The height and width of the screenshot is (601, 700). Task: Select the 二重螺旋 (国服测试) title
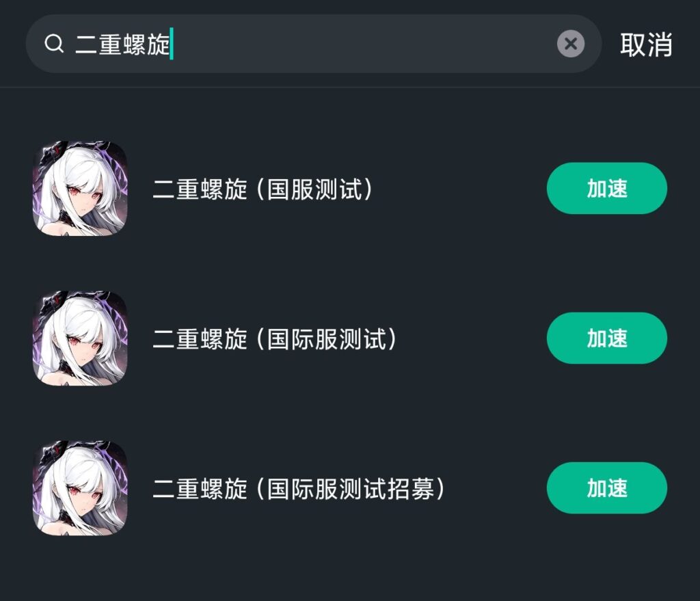(x=262, y=189)
